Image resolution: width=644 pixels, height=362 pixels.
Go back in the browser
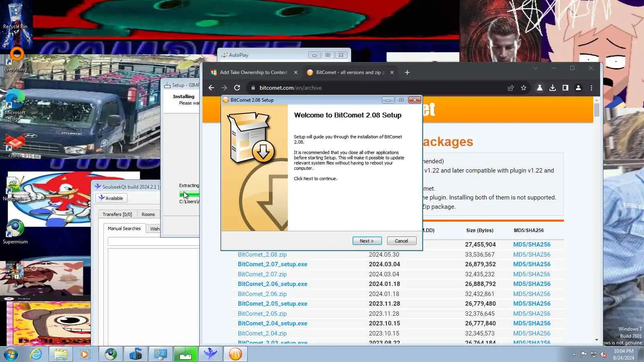[211, 88]
